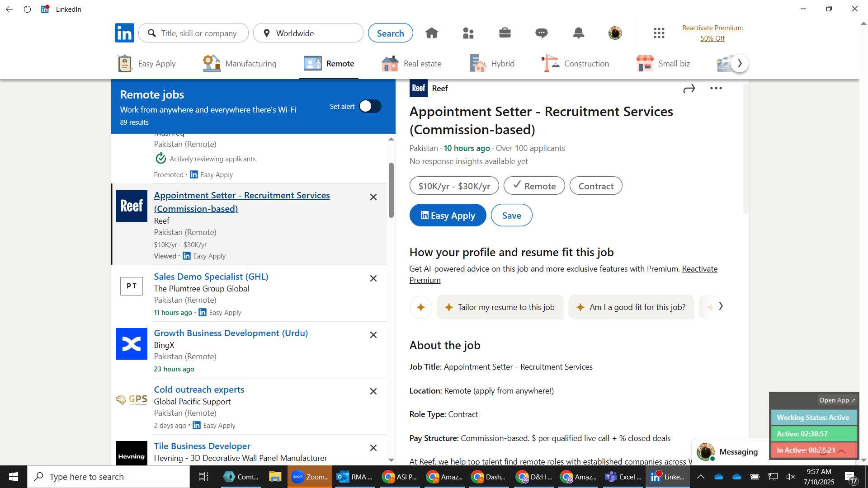Click the Search button

pos(390,33)
